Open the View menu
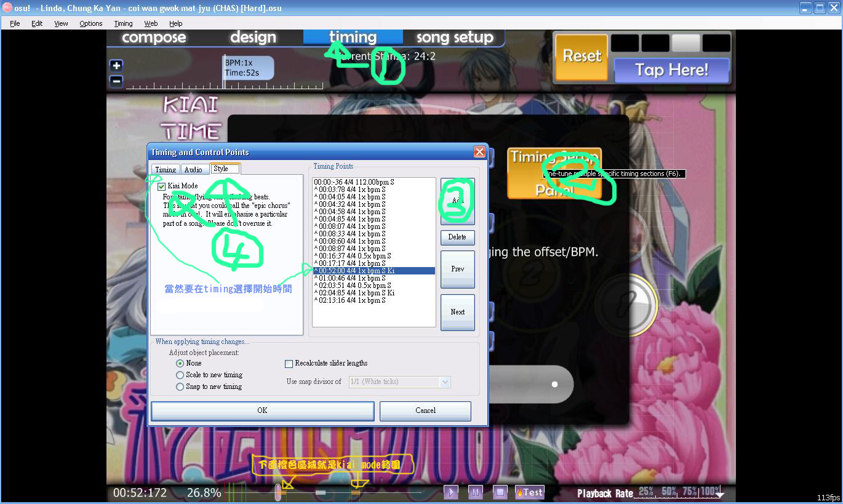The height and width of the screenshot is (504, 843). click(61, 23)
